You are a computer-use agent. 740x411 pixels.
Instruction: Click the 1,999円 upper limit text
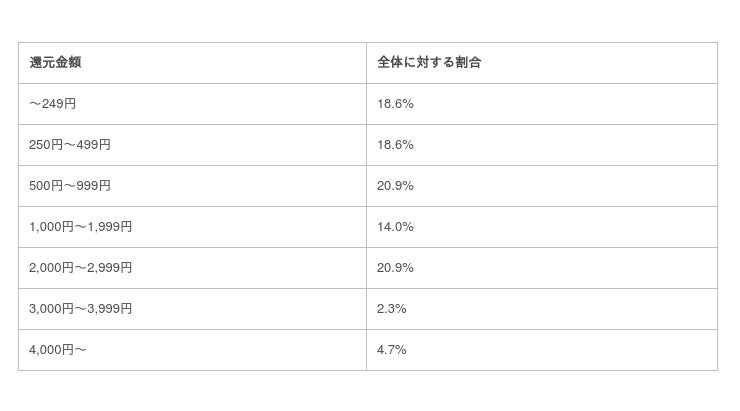[x=110, y=227]
